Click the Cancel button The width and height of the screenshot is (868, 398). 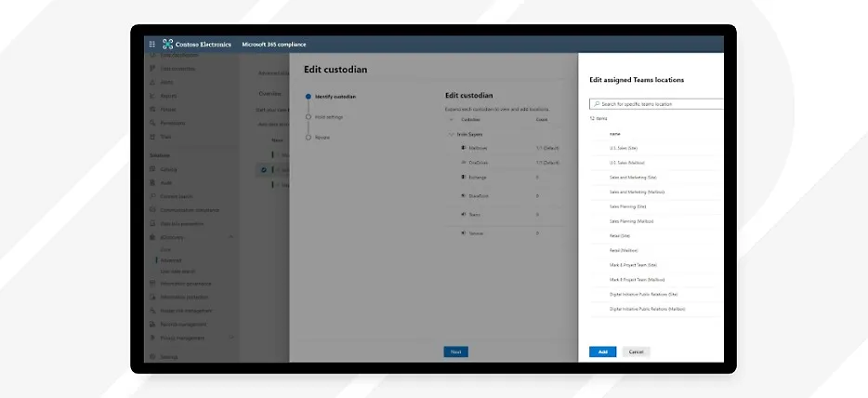click(636, 352)
